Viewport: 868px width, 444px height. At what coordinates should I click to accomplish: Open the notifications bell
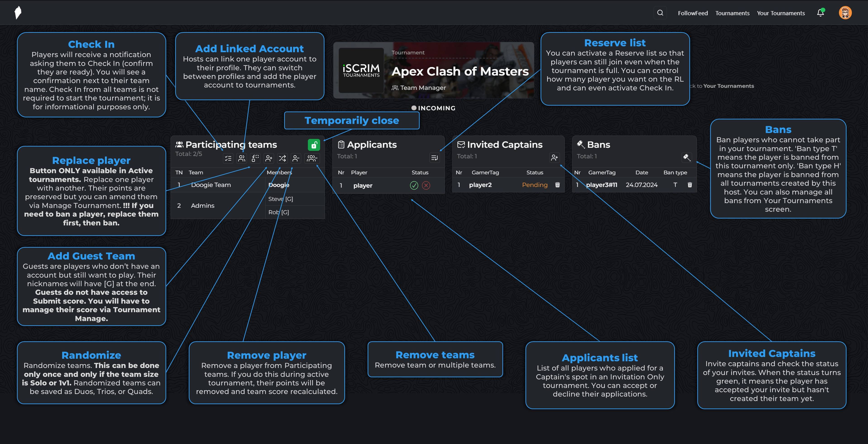point(820,13)
